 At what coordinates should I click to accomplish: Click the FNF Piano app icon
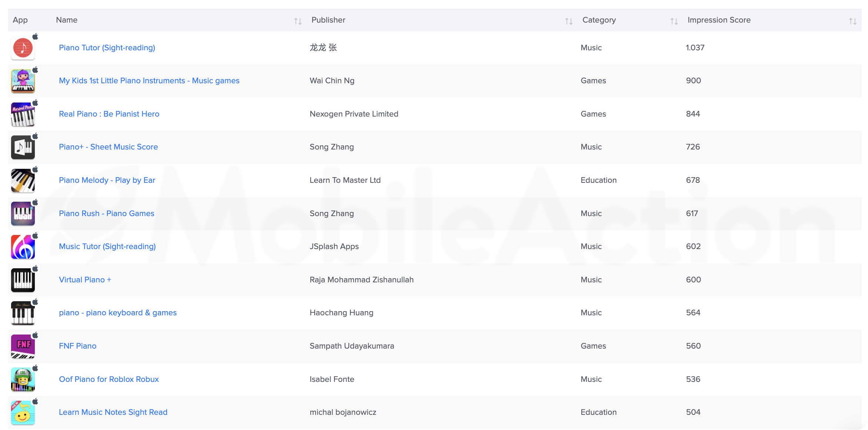tap(23, 346)
